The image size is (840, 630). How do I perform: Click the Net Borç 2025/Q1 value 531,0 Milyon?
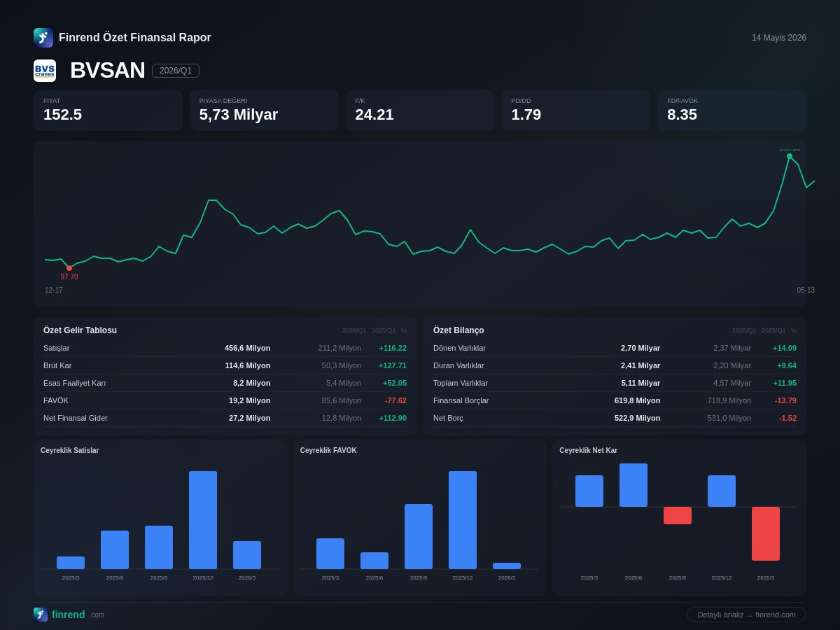(x=729, y=418)
